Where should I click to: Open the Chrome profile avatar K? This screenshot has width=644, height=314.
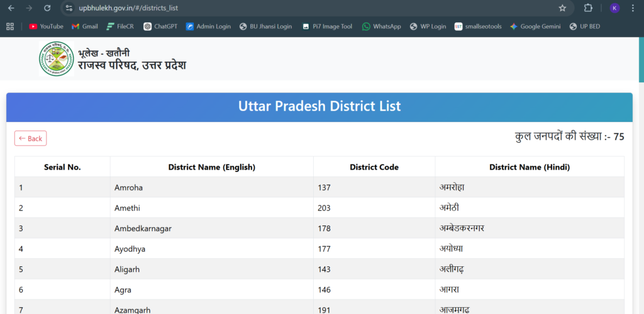click(614, 8)
